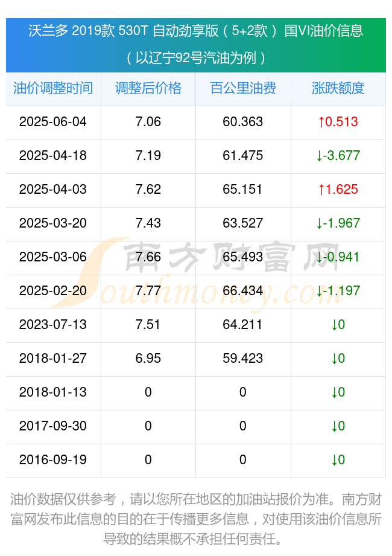
Task: Click the fuel cost 65.493
Action: 243,257
